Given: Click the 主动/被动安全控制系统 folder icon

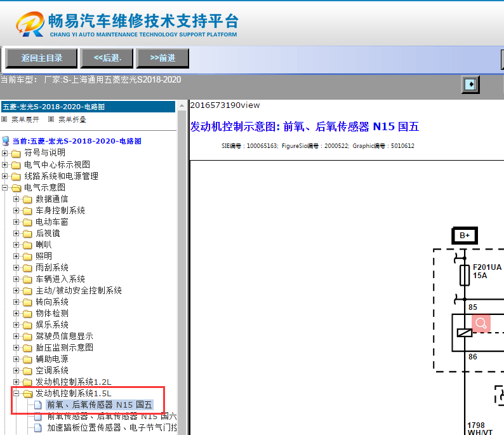Looking at the screenshot, I should click(x=28, y=291).
